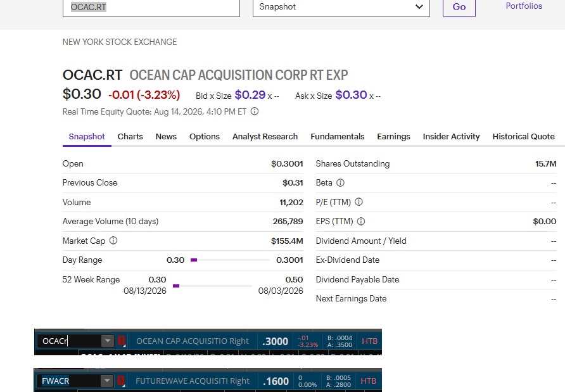Show the Market Cap info icon
This screenshot has height=392, width=565.
coord(113,240)
